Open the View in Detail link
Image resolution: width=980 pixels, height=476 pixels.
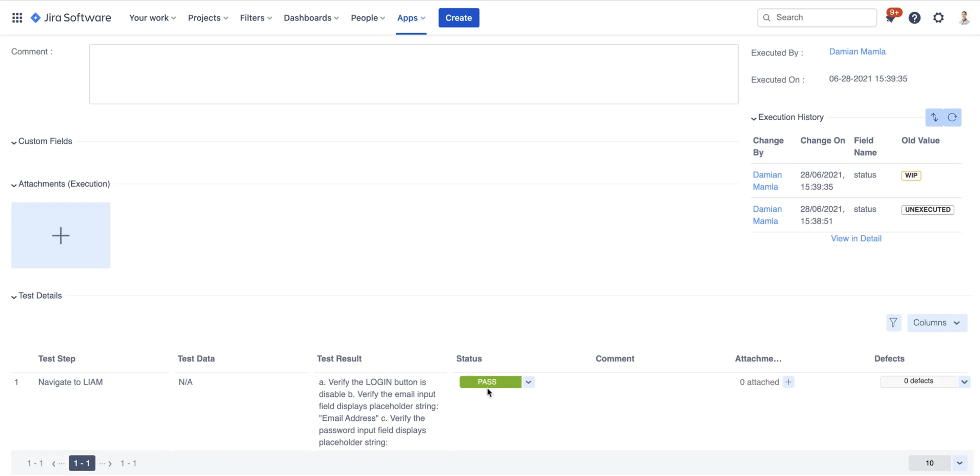pos(856,238)
